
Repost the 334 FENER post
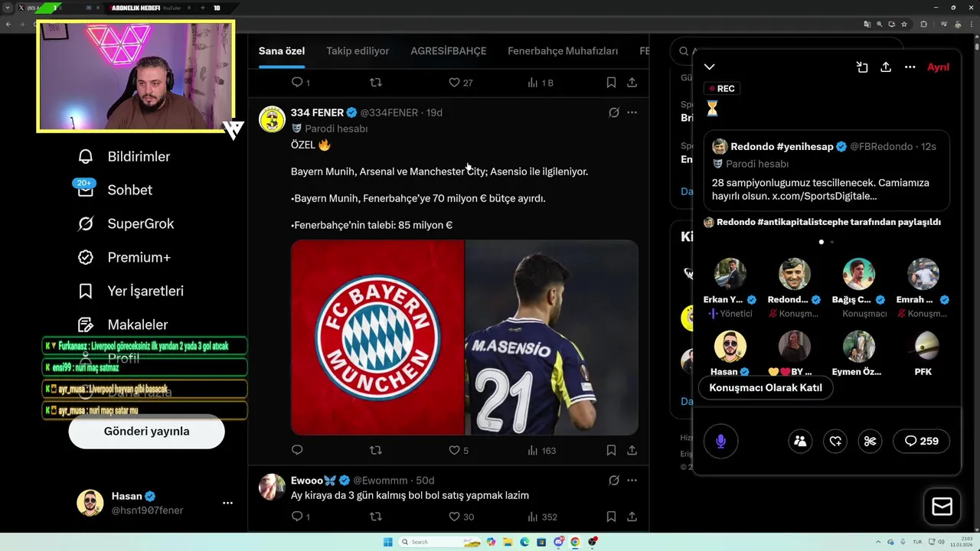tap(375, 450)
